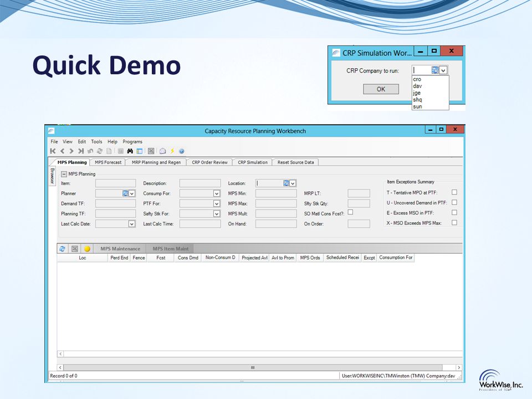The image size is (532, 399).
Task: Select 'dav' company from list
Action: point(430,86)
